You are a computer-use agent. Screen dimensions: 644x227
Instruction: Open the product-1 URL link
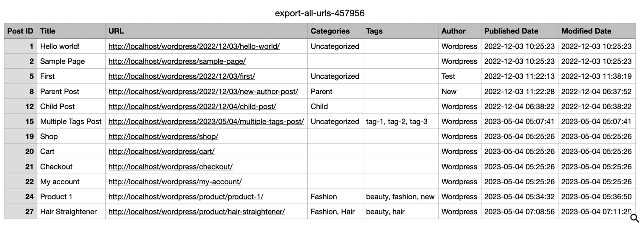coord(186,196)
